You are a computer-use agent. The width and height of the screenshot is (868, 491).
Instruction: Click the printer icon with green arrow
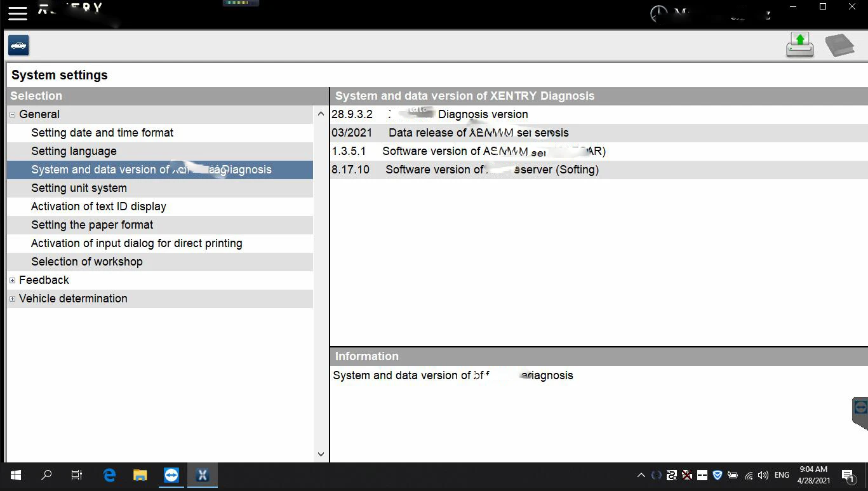pyautogui.click(x=800, y=45)
